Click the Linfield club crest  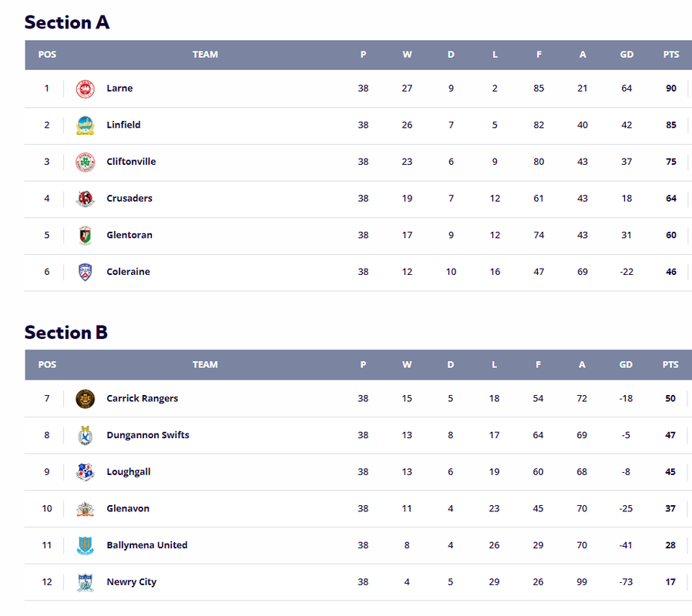click(86, 126)
